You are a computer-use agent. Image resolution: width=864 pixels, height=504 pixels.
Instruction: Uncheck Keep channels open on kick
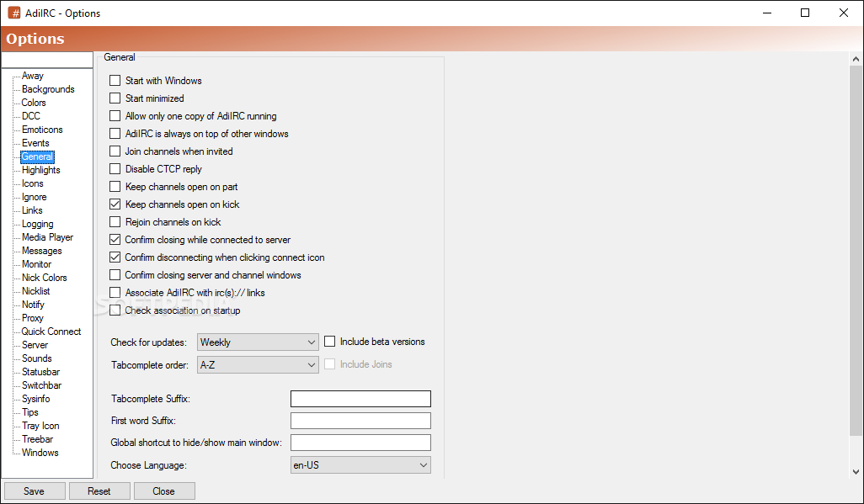pos(115,204)
